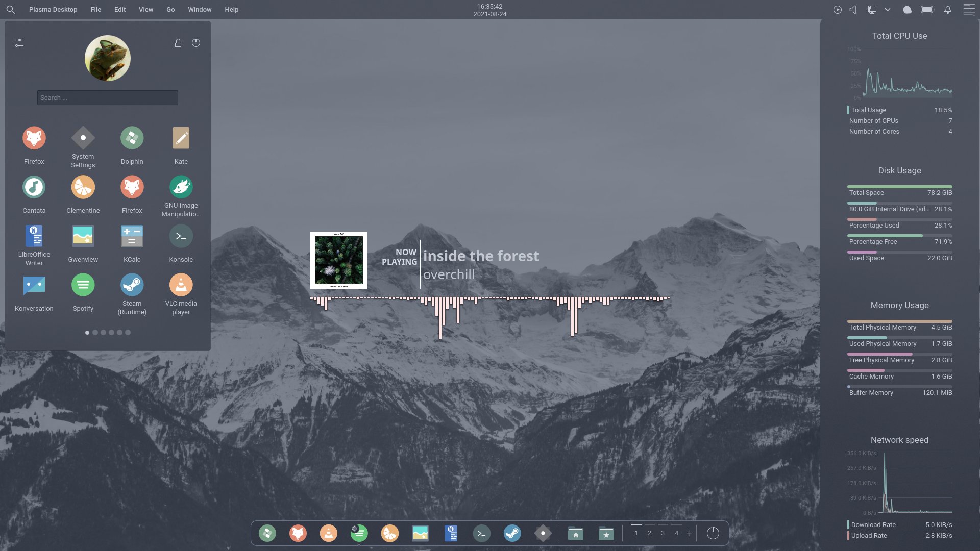This screenshot has width=980, height=551.
Task: Open the notifications bell in tray
Action: coord(947,10)
